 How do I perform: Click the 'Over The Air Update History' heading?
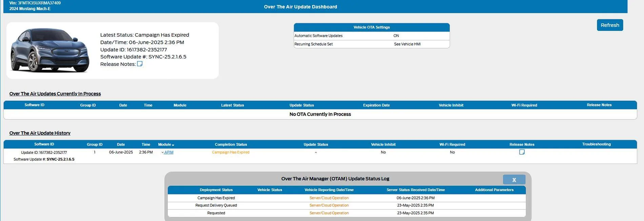[40, 133]
